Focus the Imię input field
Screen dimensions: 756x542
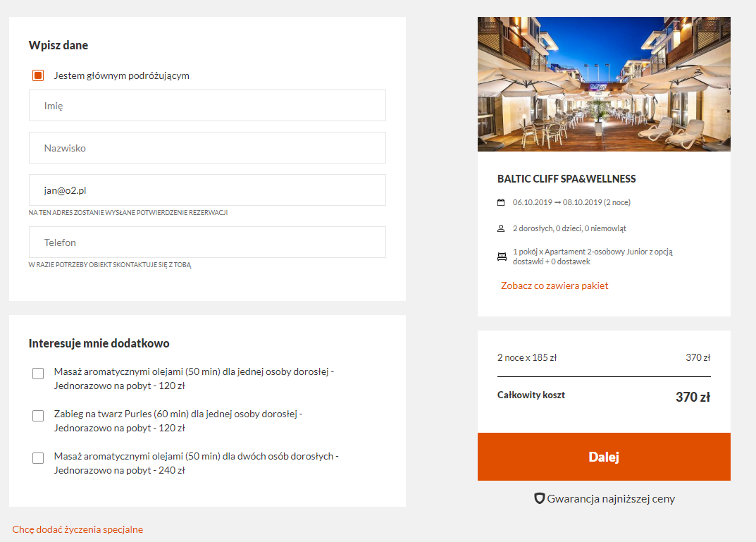click(x=207, y=106)
